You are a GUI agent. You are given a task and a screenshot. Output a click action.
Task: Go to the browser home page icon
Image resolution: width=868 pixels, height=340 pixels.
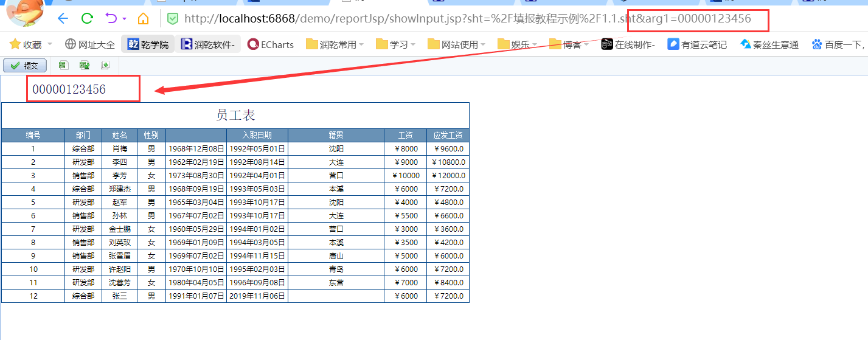tap(143, 18)
